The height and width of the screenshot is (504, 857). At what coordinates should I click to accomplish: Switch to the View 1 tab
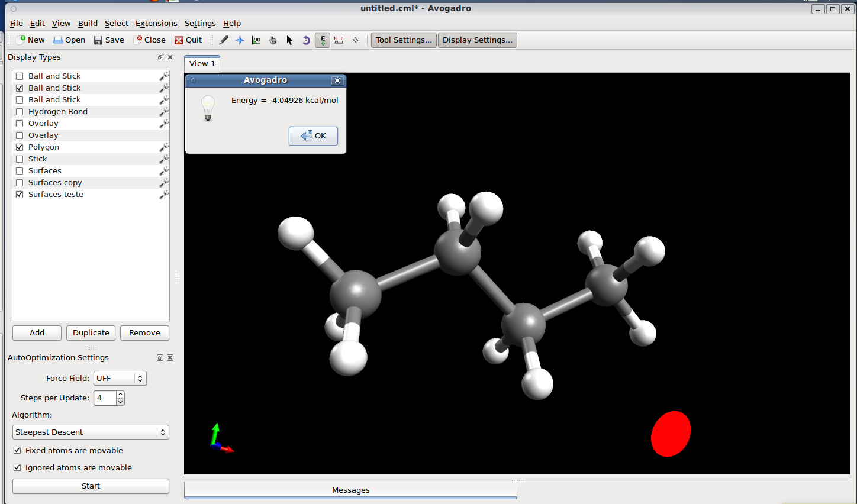202,64
